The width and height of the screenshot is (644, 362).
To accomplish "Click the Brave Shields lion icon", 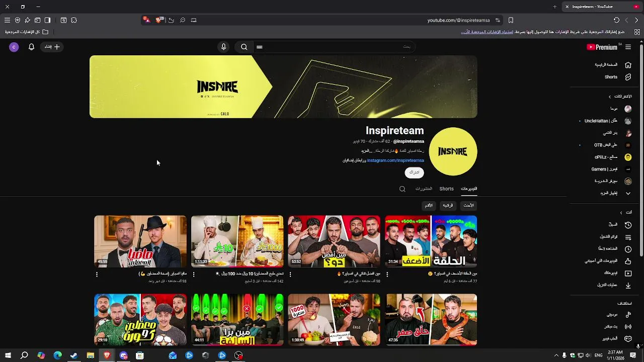I will 159,20.
